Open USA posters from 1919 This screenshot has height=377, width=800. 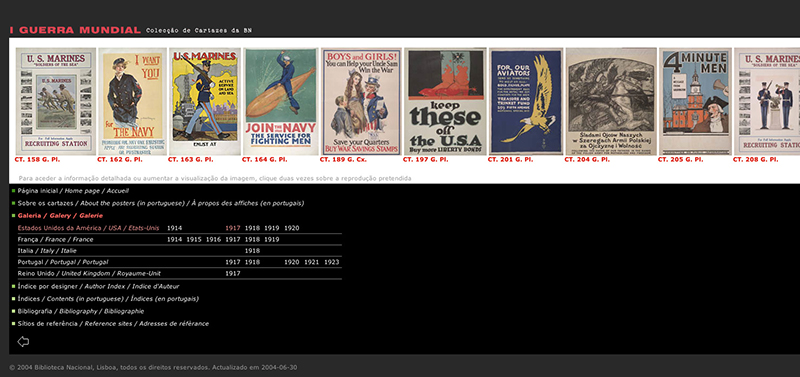pyautogui.click(x=272, y=228)
